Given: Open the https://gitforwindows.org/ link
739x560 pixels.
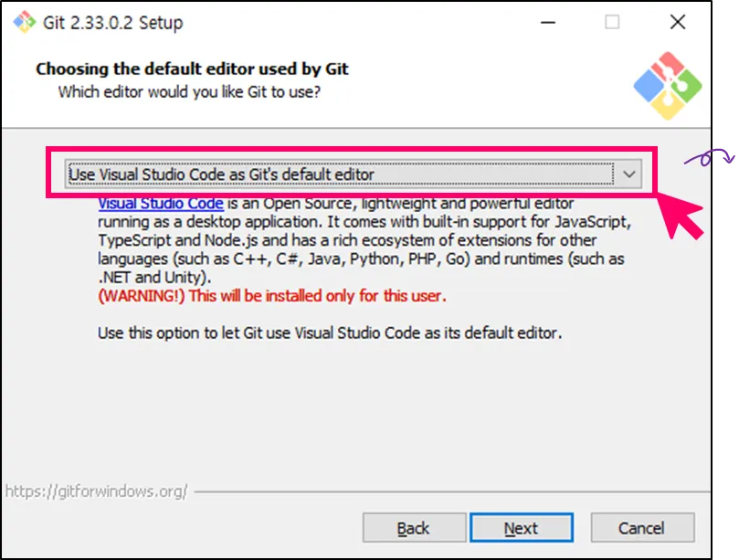Looking at the screenshot, I should (97, 491).
